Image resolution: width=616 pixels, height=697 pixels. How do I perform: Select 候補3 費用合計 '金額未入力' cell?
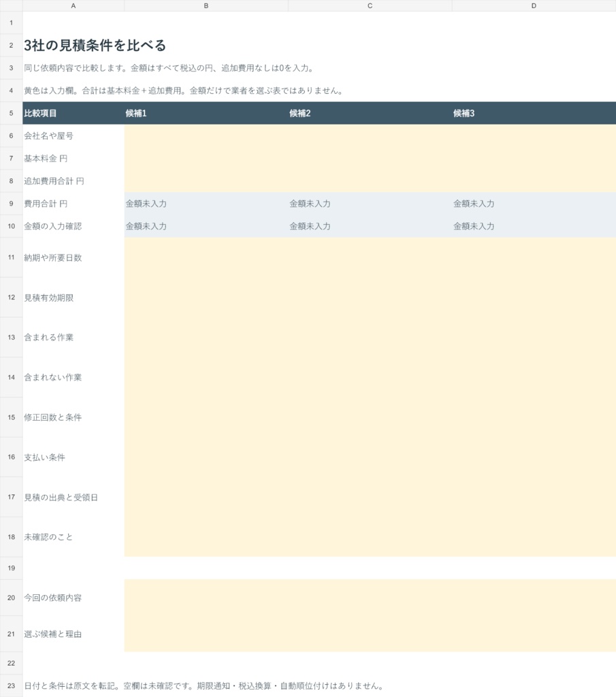(x=534, y=204)
